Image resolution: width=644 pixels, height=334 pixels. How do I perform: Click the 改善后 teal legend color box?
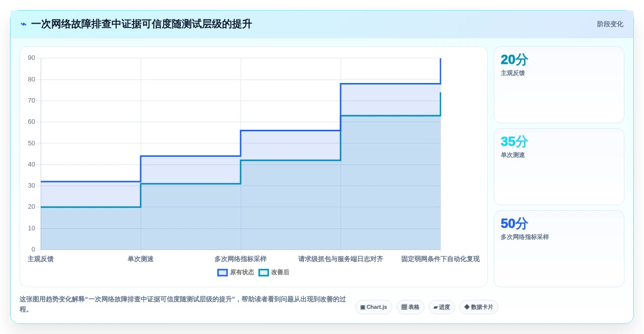264,272
